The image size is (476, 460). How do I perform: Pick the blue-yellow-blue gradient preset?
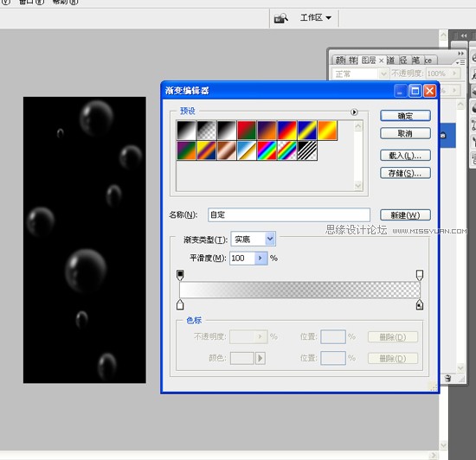tap(307, 131)
